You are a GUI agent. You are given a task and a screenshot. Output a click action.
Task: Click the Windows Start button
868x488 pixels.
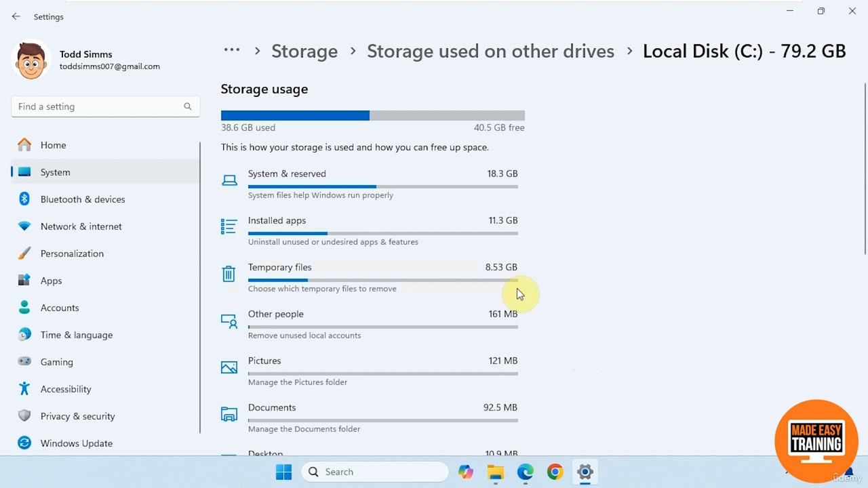coord(283,472)
